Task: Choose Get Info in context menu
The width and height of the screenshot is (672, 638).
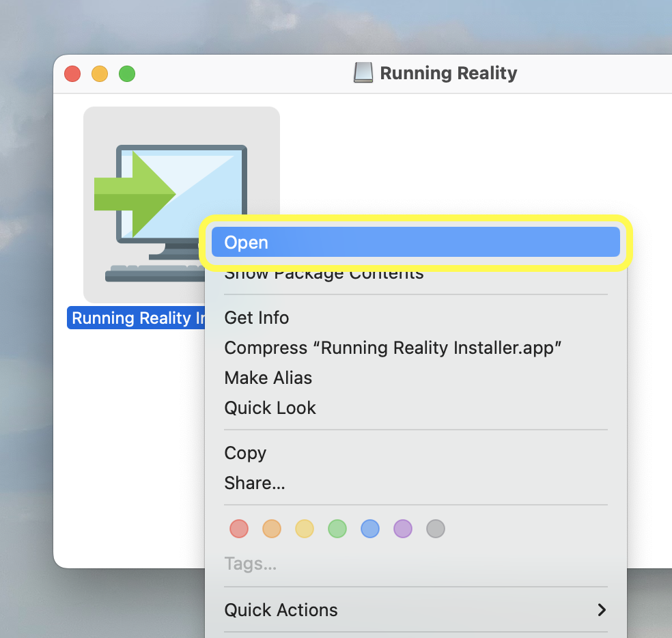Action: 257,318
